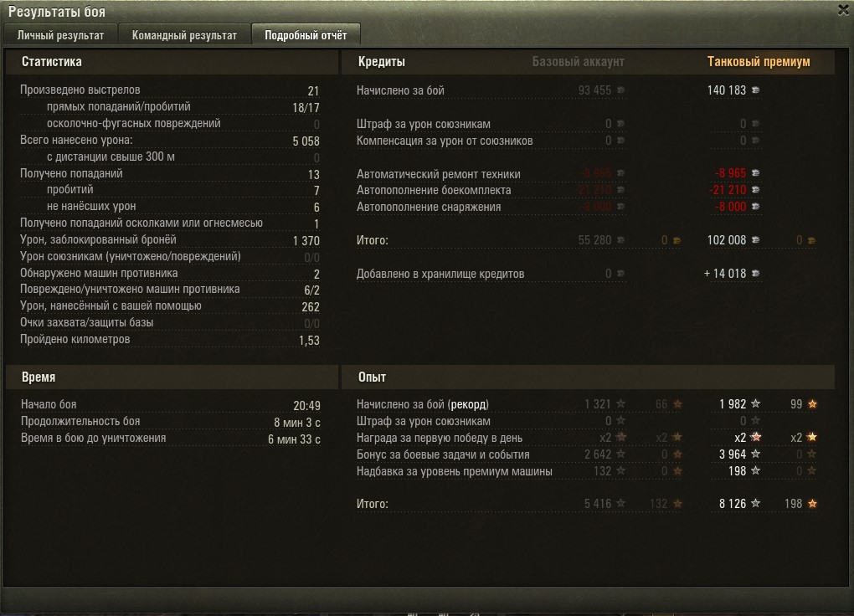Click the credits icon beside 102 008 total

tap(755, 239)
